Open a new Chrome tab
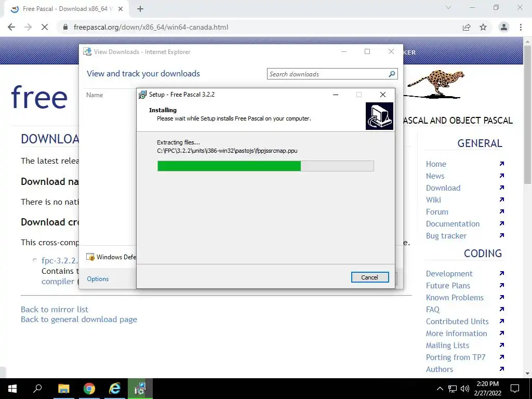The height and width of the screenshot is (399, 532). [x=140, y=9]
